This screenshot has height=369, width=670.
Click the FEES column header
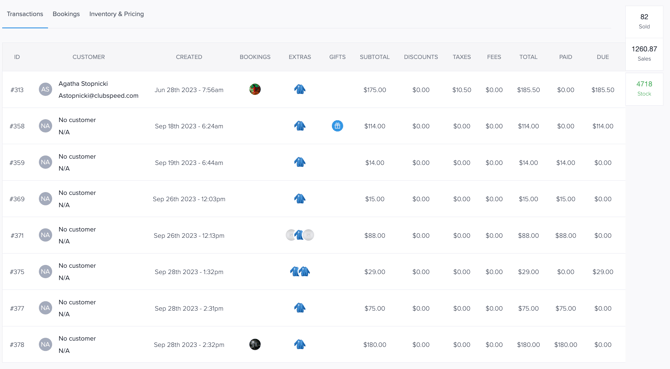point(494,57)
